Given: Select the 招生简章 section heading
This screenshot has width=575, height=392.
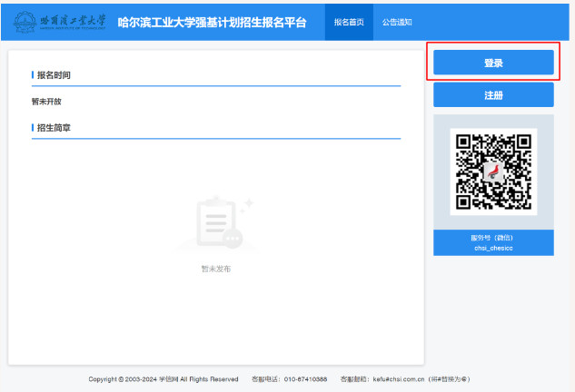Looking at the screenshot, I should (x=54, y=128).
